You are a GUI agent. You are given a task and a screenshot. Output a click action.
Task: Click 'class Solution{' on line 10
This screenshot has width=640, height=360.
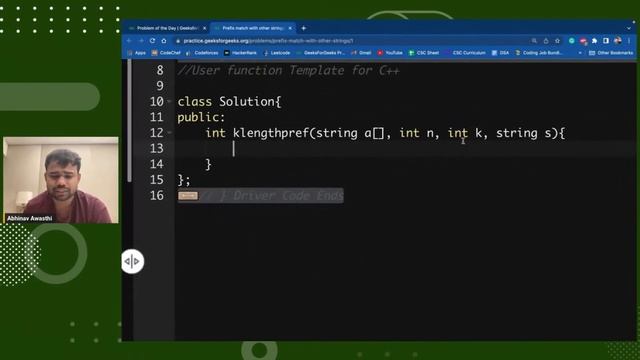(x=229, y=102)
